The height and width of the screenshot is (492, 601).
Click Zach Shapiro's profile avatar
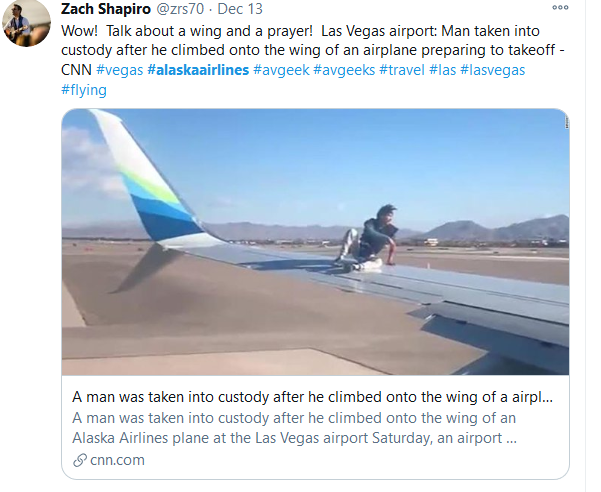[21, 24]
